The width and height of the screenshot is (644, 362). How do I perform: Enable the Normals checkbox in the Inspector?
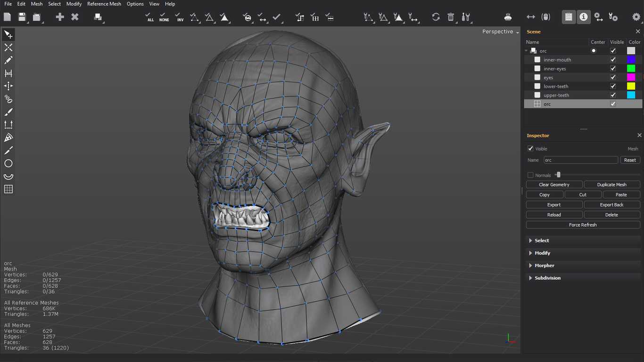pos(530,175)
